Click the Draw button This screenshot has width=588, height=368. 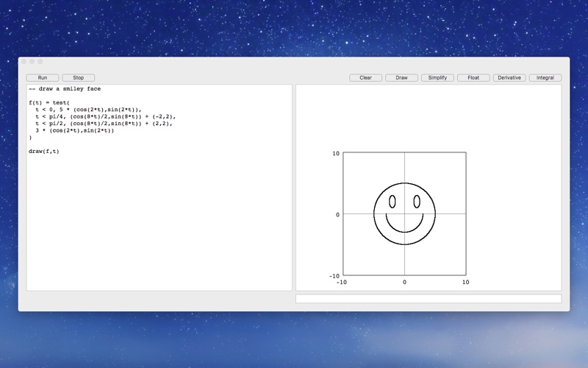point(401,78)
